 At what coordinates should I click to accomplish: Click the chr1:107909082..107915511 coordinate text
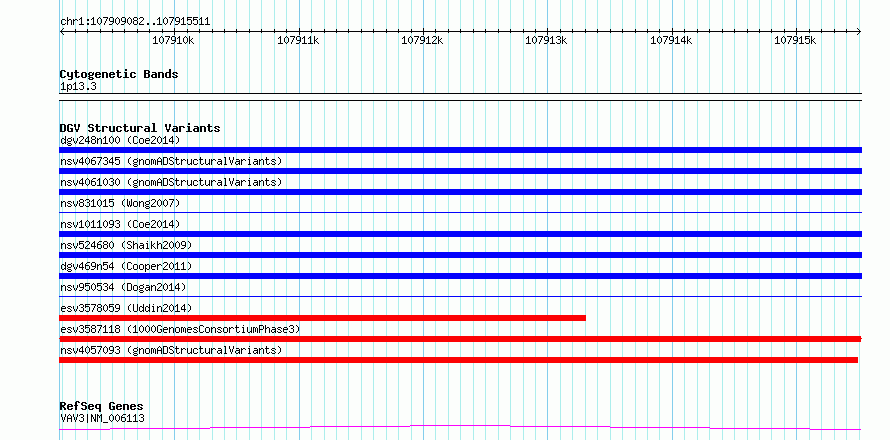click(x=135, y=22)
